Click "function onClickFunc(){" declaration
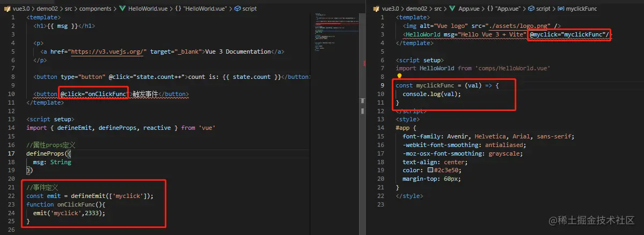644x235 pixels. [x=67, y=204]
